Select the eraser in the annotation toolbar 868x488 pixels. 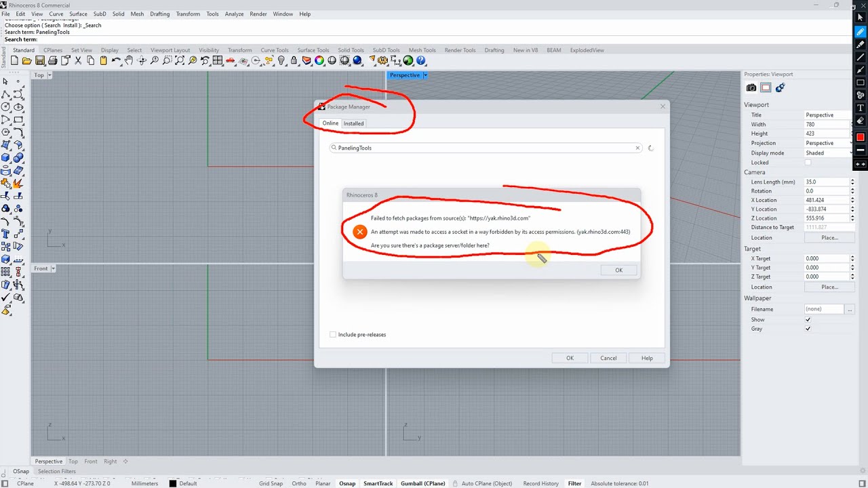coord(861,121)
